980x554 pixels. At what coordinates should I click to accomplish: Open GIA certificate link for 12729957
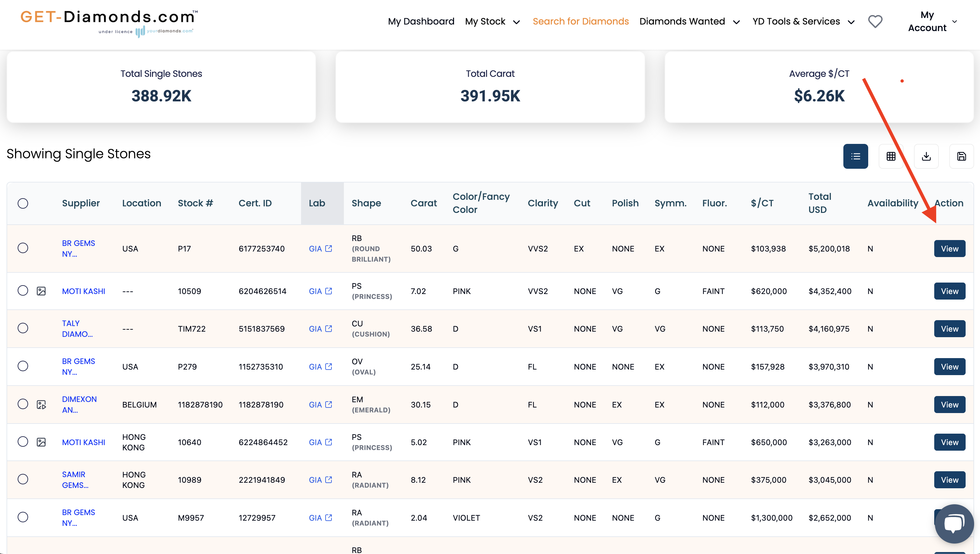coord(320,517)
